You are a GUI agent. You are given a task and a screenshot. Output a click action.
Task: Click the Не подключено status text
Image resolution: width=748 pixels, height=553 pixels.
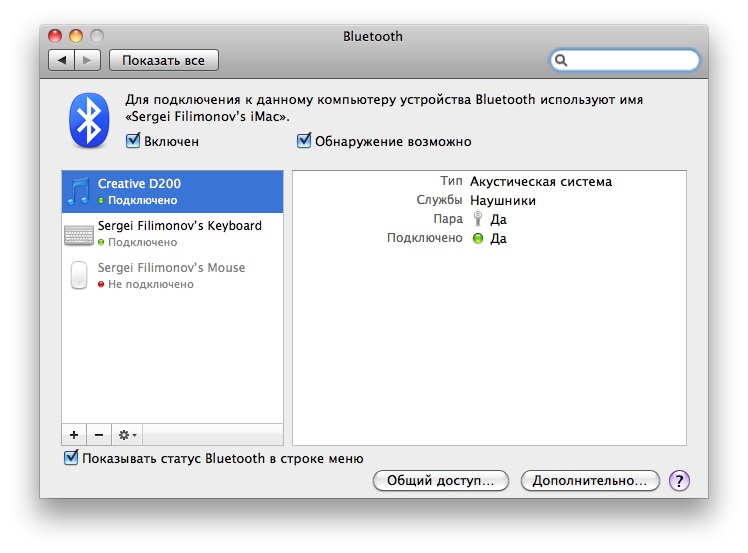click(x=151, y=284)
